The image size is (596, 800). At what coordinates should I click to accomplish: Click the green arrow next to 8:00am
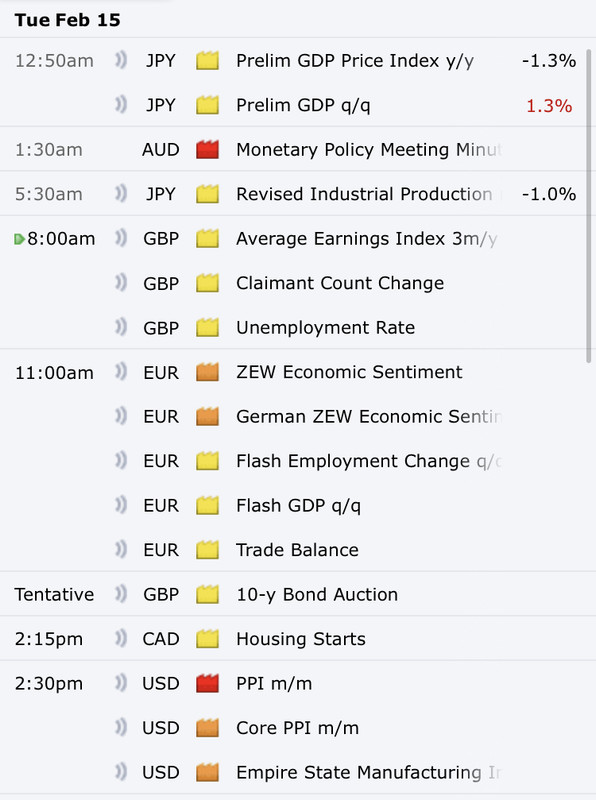[x=19, y=239]
